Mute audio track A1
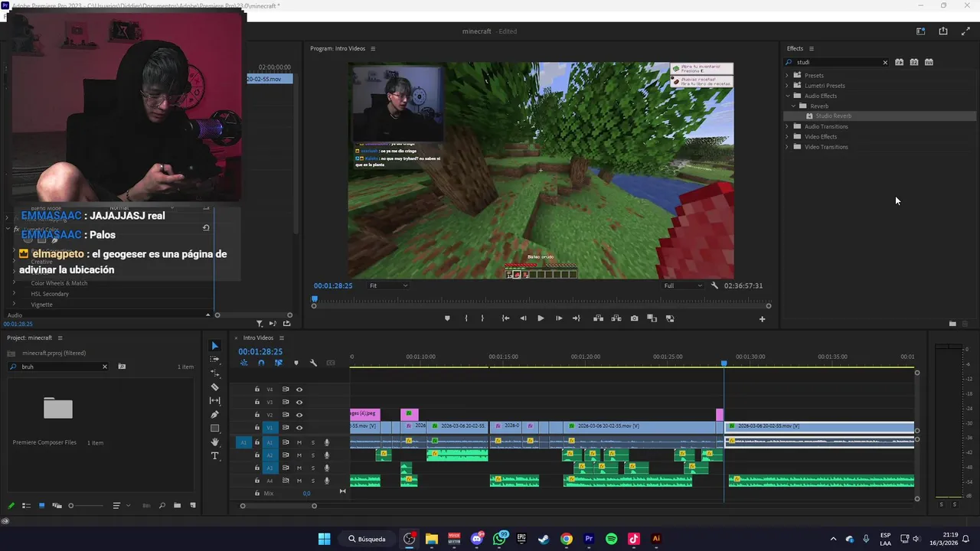Viewport: 980px width, 551px height. coord(299,442)
